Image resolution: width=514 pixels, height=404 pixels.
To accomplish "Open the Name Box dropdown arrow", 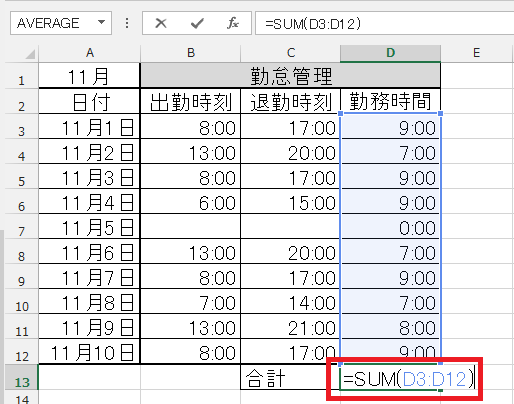I will [x=101, y=23].
